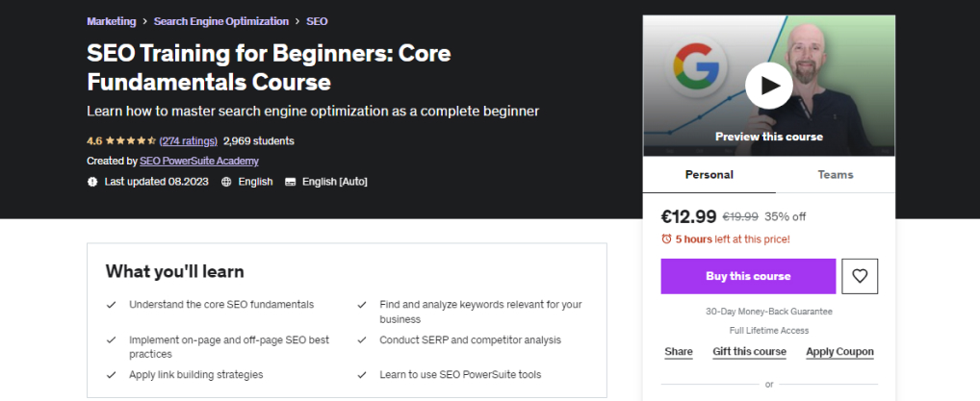
Task: Play the course preview video
Action: [x=768, y=86]
